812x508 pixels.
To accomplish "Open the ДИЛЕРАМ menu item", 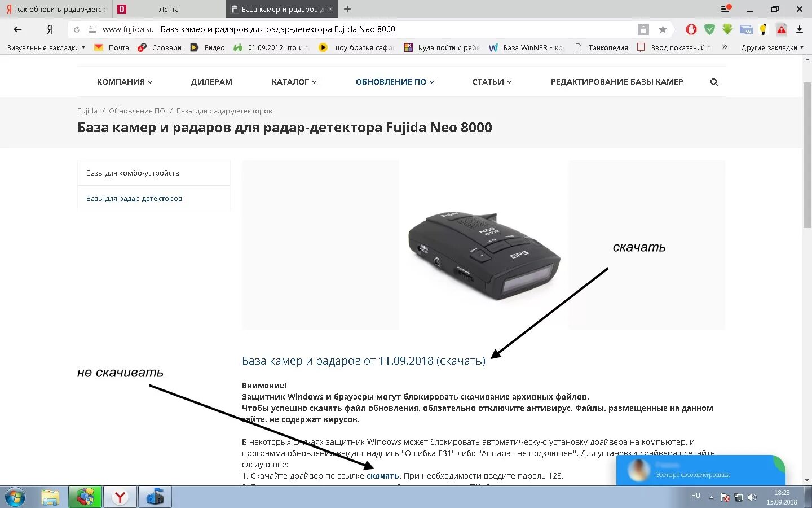I will click(211, 82).
